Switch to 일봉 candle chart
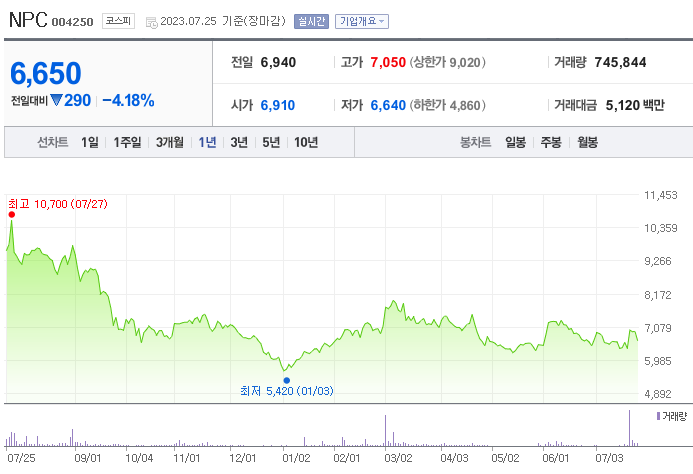Image resolution: width=693 pixels, height=474 pixels. tap(515, 142)
